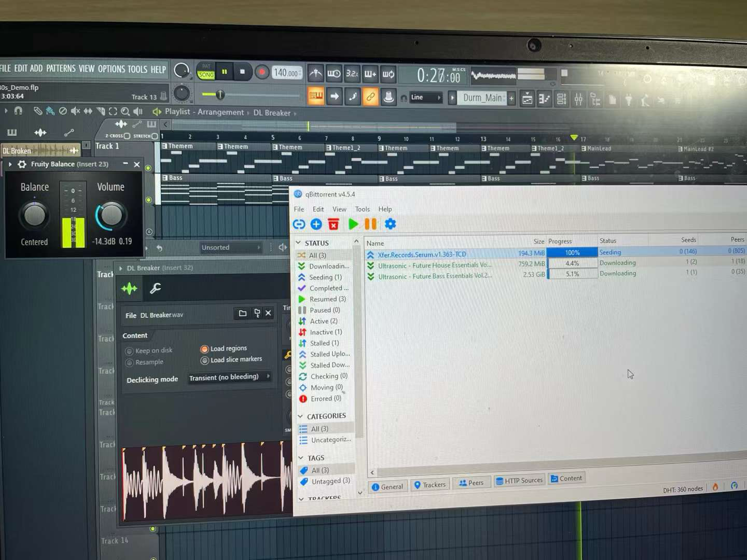Click the Volume knob in Fruity Balance
This screenshot has width=747, height=560.
click(111, 216)
